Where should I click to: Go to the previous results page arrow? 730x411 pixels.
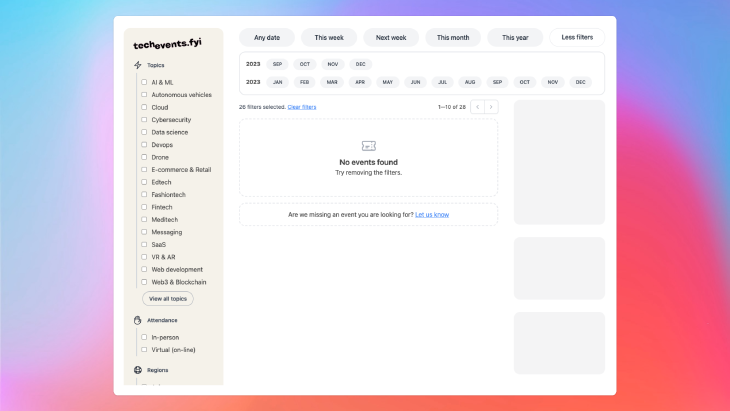[x=477, y=106]
